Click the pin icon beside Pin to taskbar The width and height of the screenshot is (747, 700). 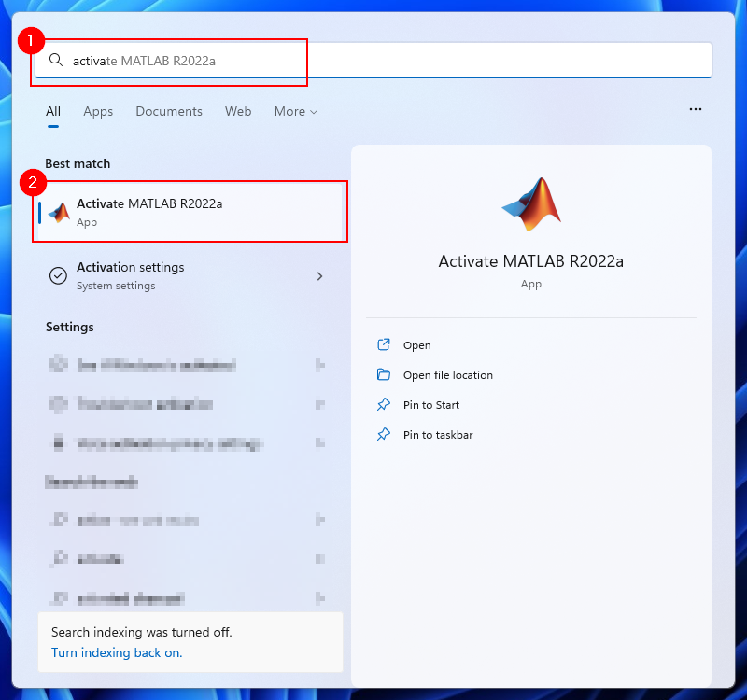[384, 435]
